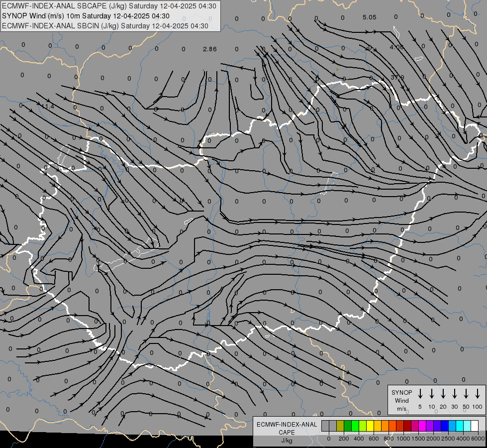Click the J/kg unit in color legend

[287, 441]
